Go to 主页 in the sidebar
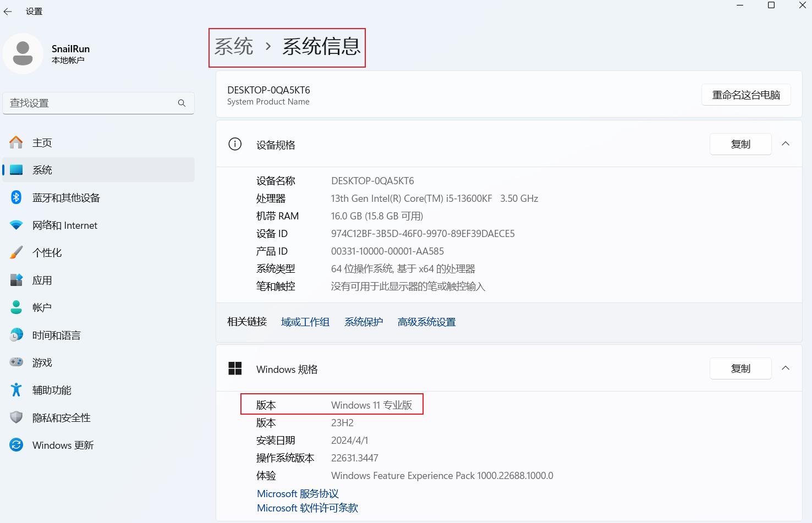Screen dimensions: 812x523 pyautogui.click(x=42, y=143)
